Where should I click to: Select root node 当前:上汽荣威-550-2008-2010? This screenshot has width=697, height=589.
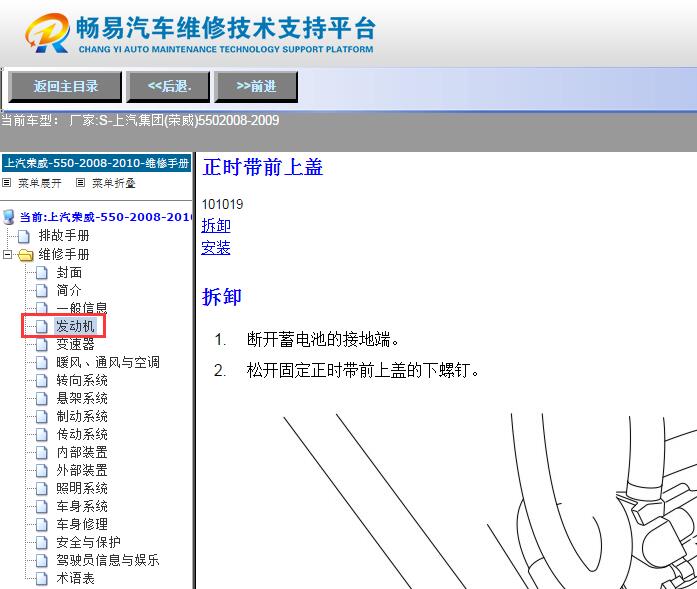tap(105, 217)
